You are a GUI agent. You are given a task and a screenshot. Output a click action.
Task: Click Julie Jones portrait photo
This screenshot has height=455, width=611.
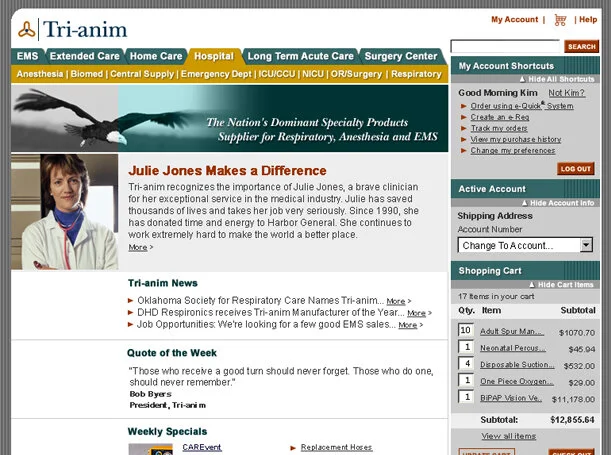[x=65, y=212]
